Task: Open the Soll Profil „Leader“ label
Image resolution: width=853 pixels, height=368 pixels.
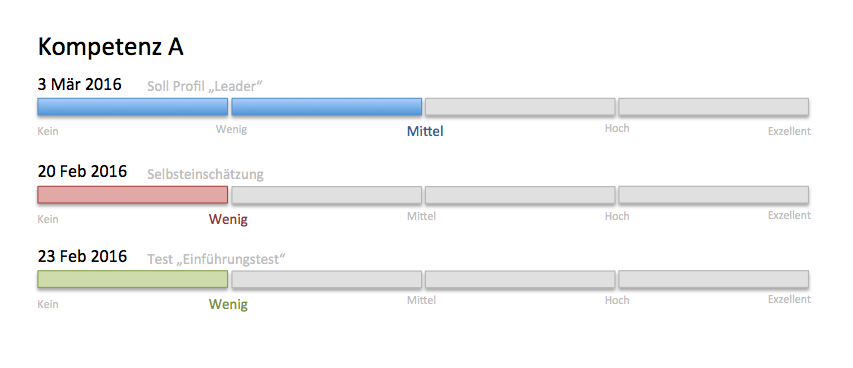Action: point(205,86)
